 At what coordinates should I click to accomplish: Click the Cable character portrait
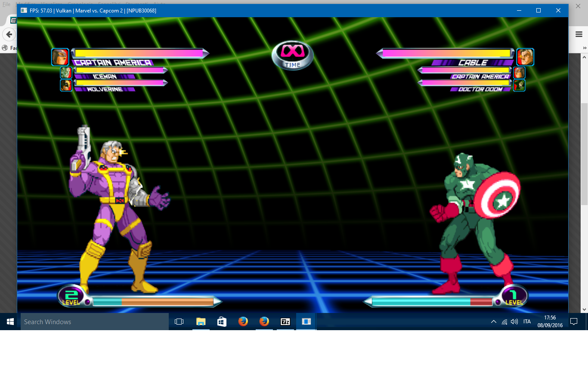coord(525,57)
